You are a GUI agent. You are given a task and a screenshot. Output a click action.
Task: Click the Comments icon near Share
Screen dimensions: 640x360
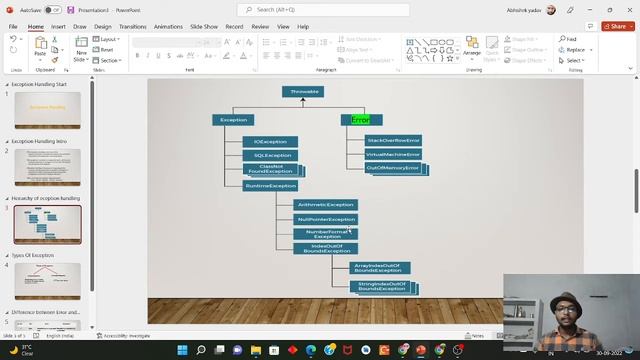tap(590, 27)
